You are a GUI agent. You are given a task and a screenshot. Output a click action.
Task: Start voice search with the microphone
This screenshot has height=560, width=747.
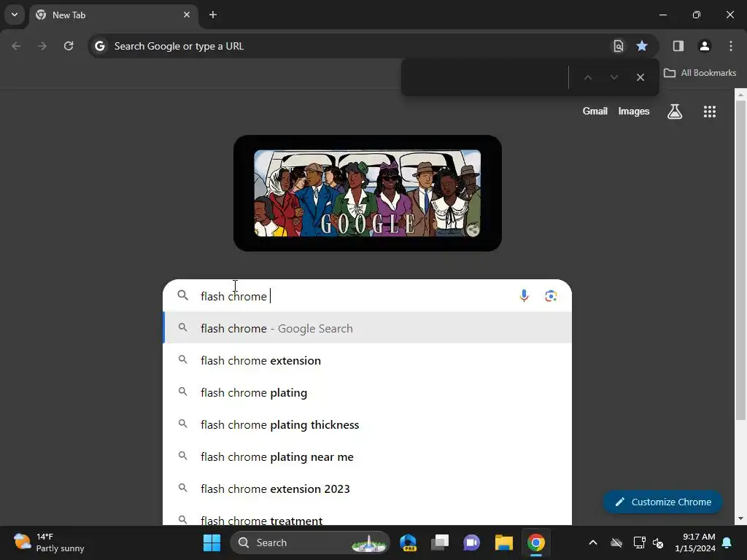[x=524, y=296]
